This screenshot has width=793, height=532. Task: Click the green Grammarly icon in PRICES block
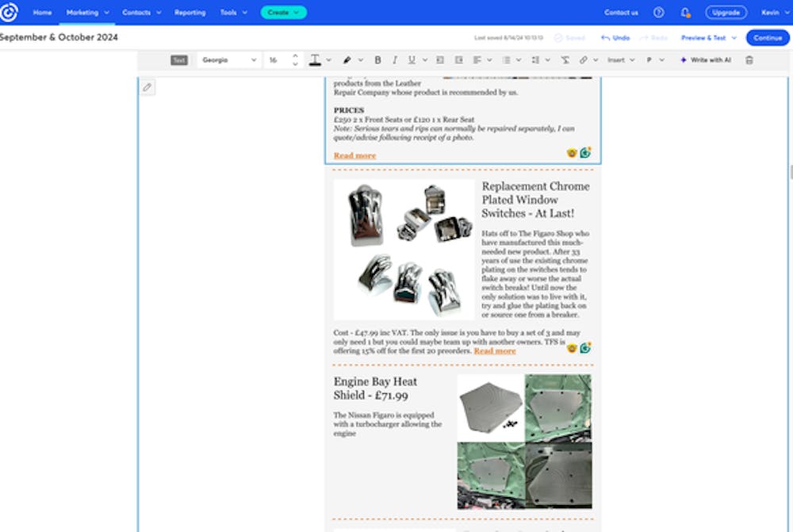(x=585, y=153)
